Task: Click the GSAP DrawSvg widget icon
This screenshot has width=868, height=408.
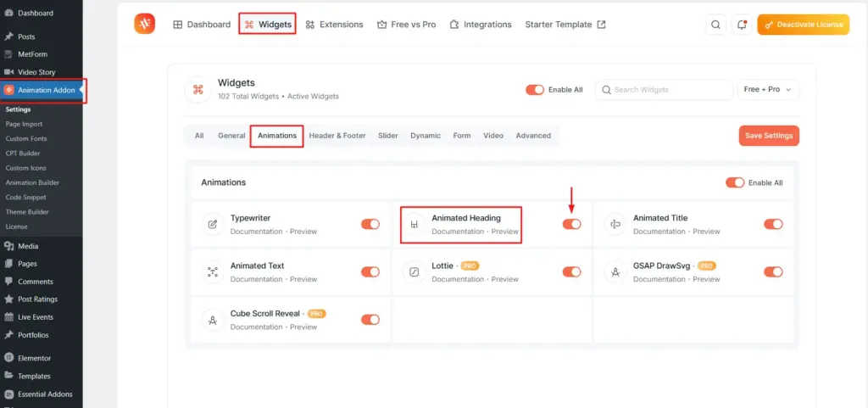Action: point(615,272)
